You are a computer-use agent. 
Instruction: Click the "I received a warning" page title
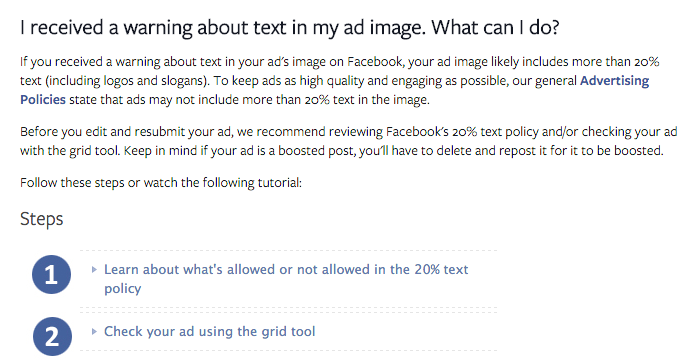coord(290,28)
